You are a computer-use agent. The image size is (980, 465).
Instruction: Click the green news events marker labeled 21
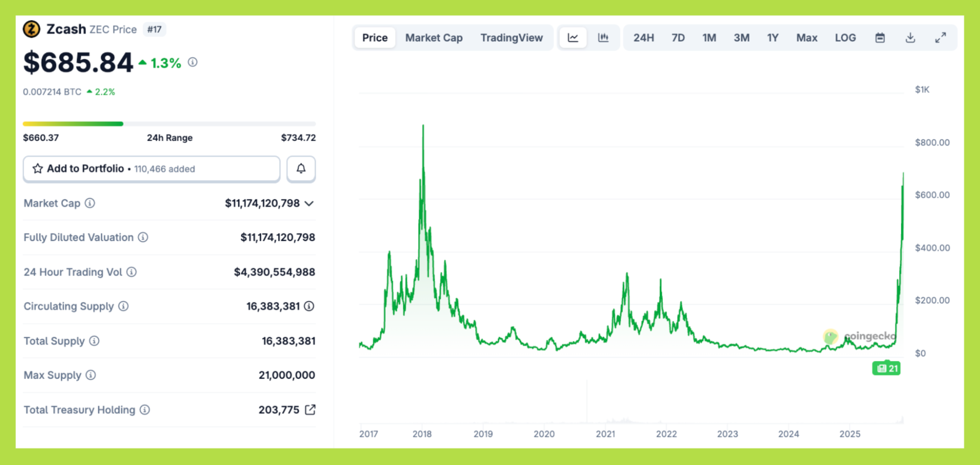(886, 368)
